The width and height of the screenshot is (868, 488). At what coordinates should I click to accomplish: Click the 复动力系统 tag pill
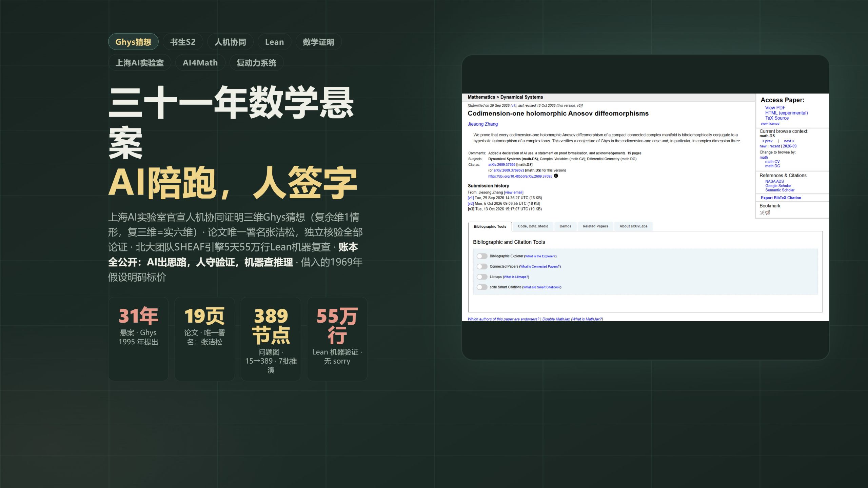tap(256, 63)
